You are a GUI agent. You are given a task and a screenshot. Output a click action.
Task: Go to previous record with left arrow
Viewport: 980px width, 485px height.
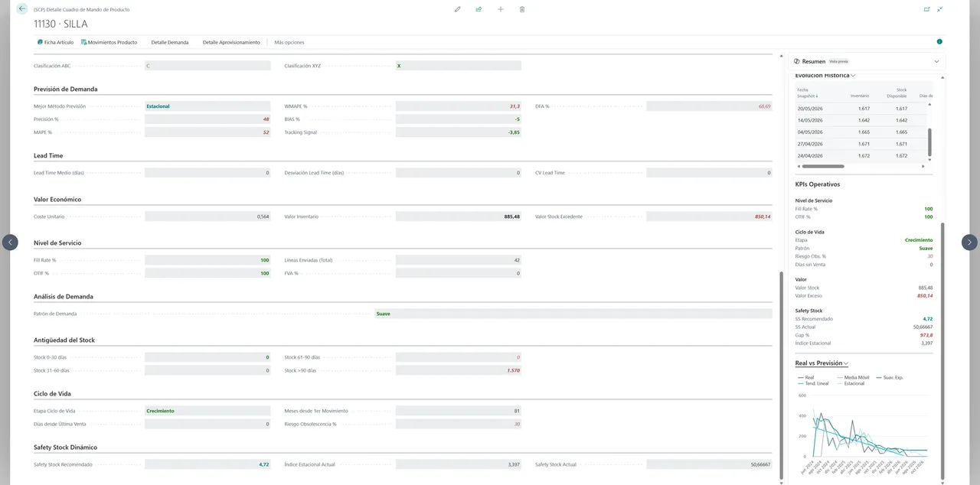[x=10, y=242]
